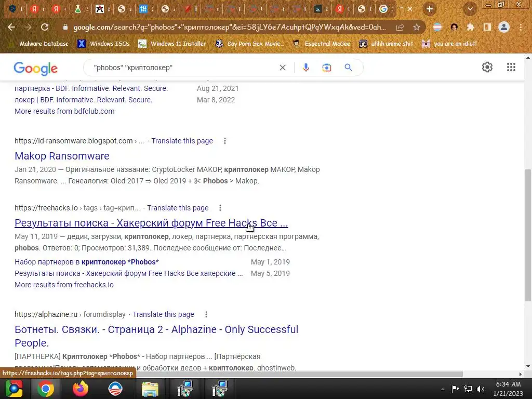Open the 'локер | BDF' sublink
Image resolution: width=532 pixels, height=399 pixels.
coord(83,100)
